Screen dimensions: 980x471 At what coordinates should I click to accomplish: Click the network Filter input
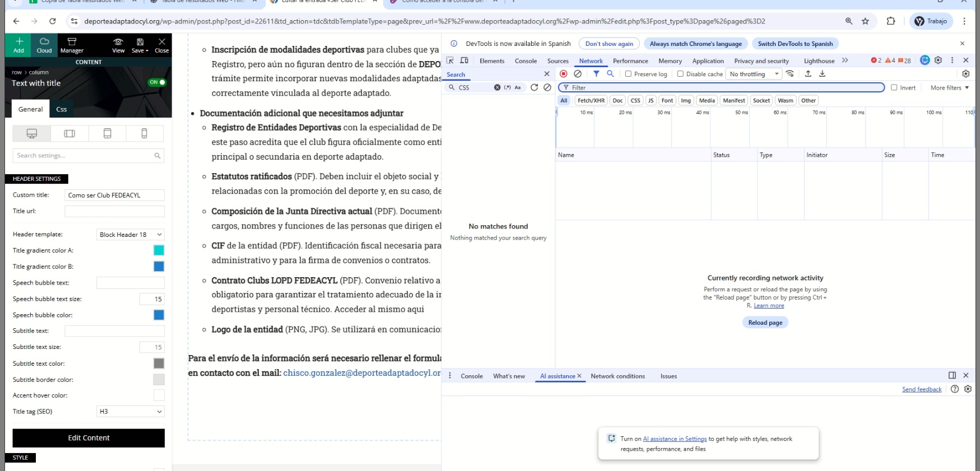722,87
